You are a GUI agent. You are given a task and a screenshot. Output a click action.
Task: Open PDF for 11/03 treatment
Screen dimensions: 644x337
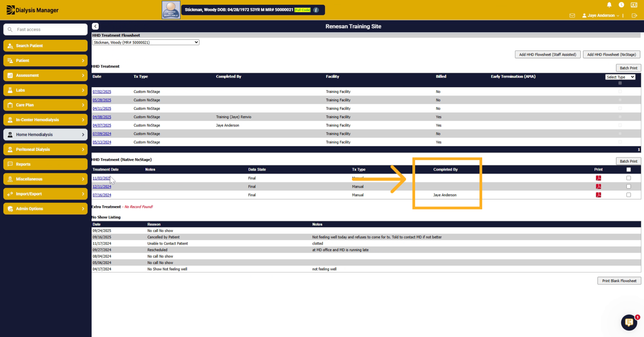598,178
